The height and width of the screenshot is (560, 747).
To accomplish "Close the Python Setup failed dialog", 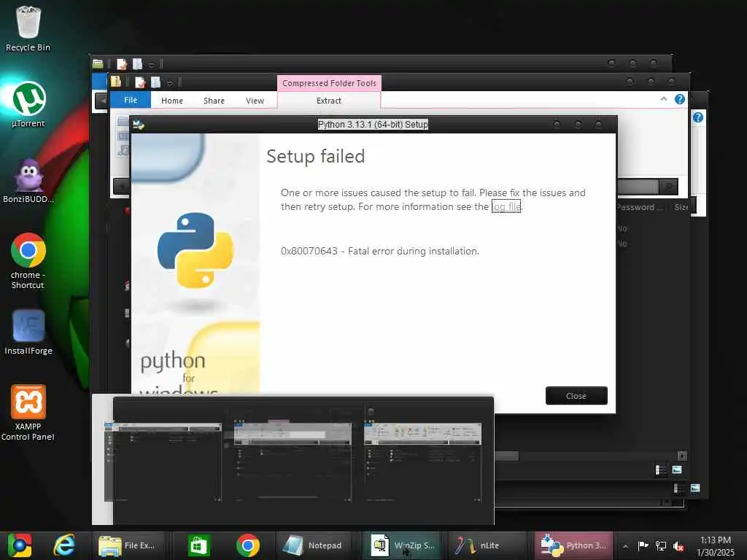I will click(x=576, y=396).
